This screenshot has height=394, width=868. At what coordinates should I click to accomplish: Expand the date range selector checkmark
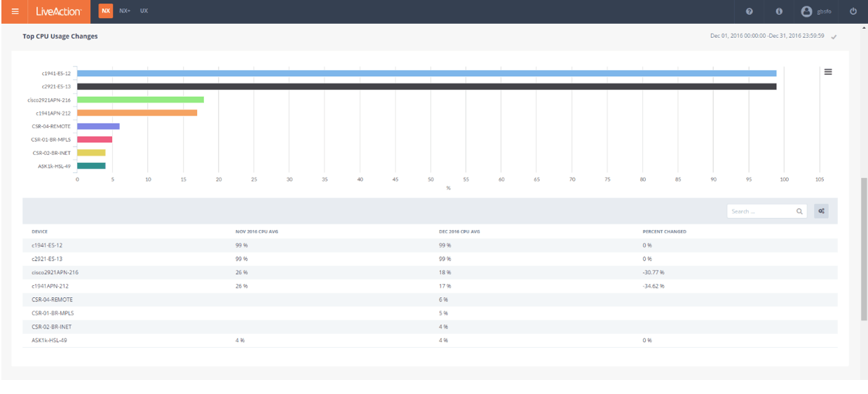pos(834,36)
